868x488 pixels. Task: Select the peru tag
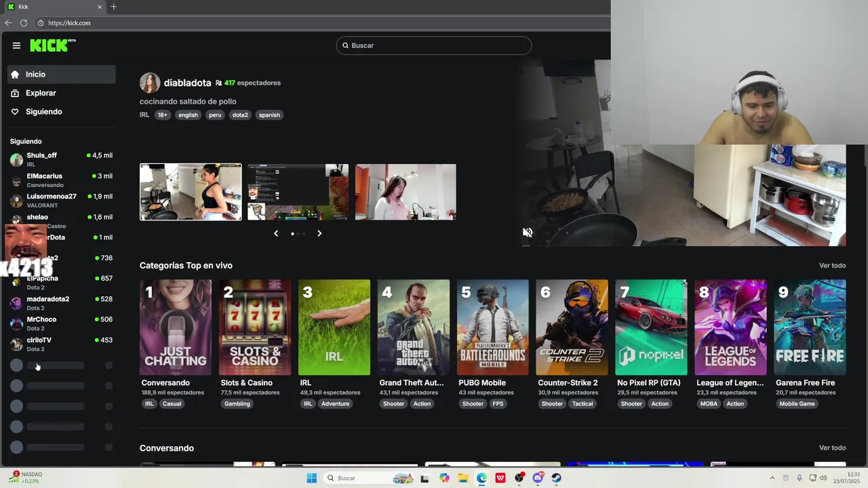(x=215, y=115)
